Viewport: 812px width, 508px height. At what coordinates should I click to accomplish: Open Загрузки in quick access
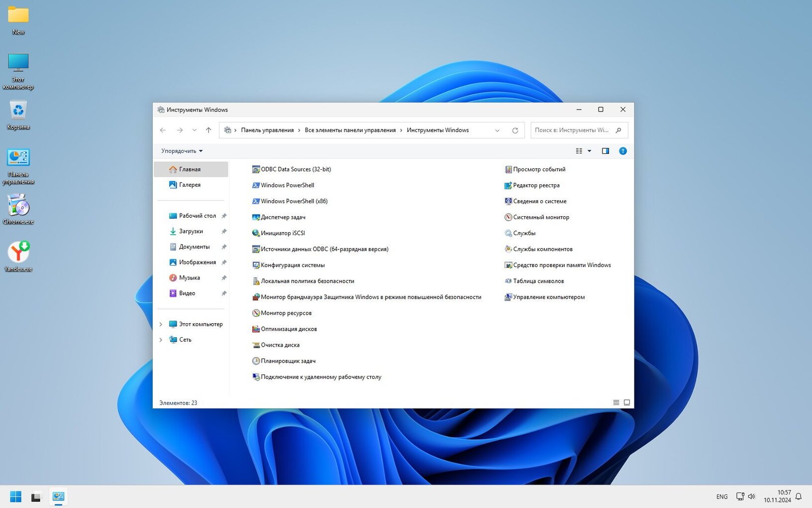[191, 231]
